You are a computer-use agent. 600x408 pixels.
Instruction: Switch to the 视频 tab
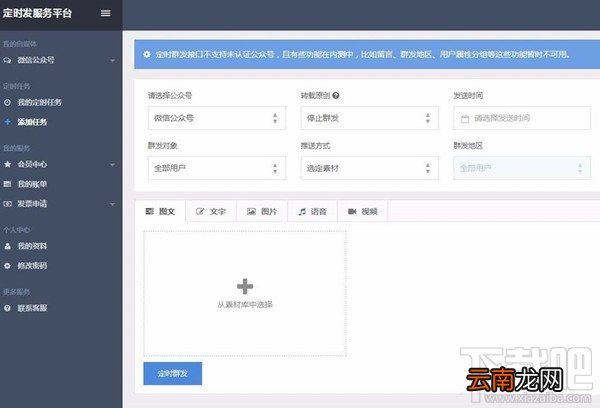[x=362, y=211]
